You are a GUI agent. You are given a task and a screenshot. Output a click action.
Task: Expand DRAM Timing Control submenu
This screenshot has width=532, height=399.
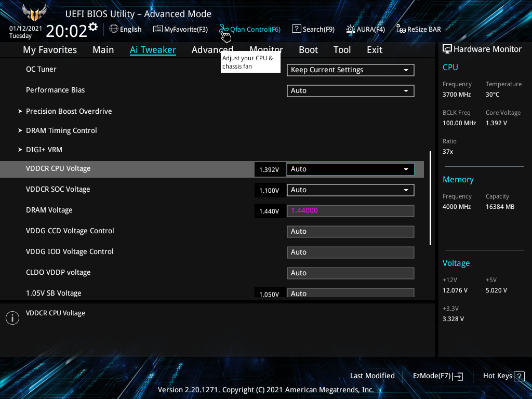point(61,130)
